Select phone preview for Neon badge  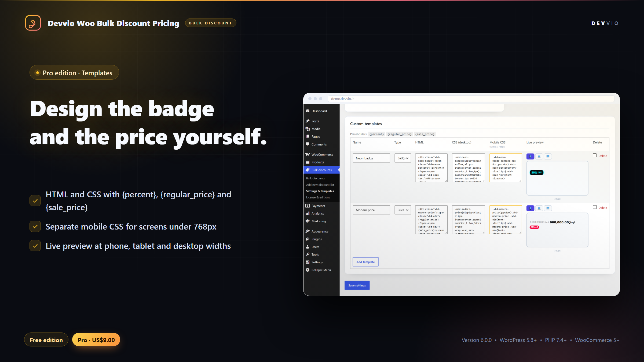click(x=530, y=156)
